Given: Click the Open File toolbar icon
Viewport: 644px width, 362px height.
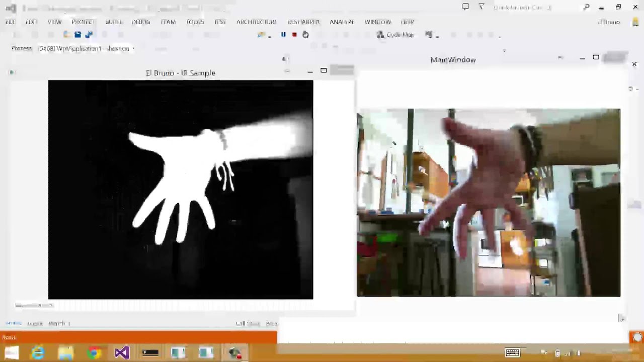Looking at the screenshot, I should click(x=66, y=35).
